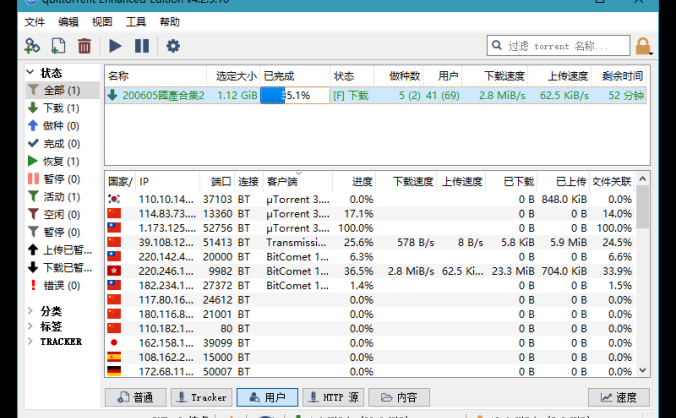Image resolution: width=676 pixels, height=418 pixels.
Task: Switch to the 用户 tab
Action: (267, 397)
